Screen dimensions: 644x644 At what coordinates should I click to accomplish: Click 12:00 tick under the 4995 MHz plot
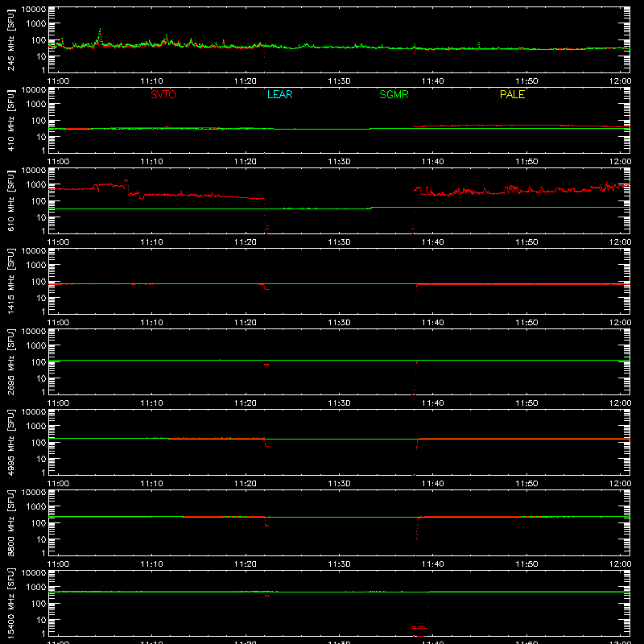pos(620,484)
